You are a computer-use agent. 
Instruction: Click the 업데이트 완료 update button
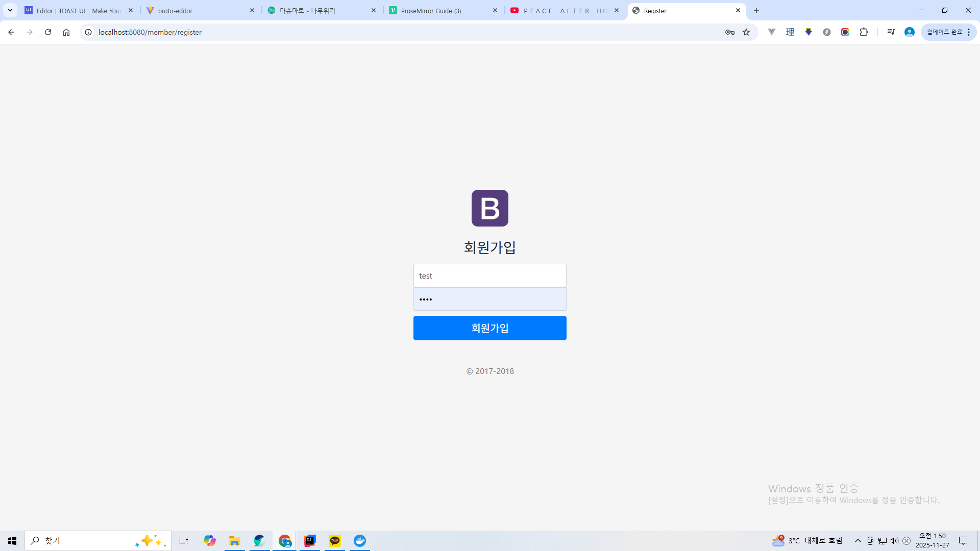944,32
